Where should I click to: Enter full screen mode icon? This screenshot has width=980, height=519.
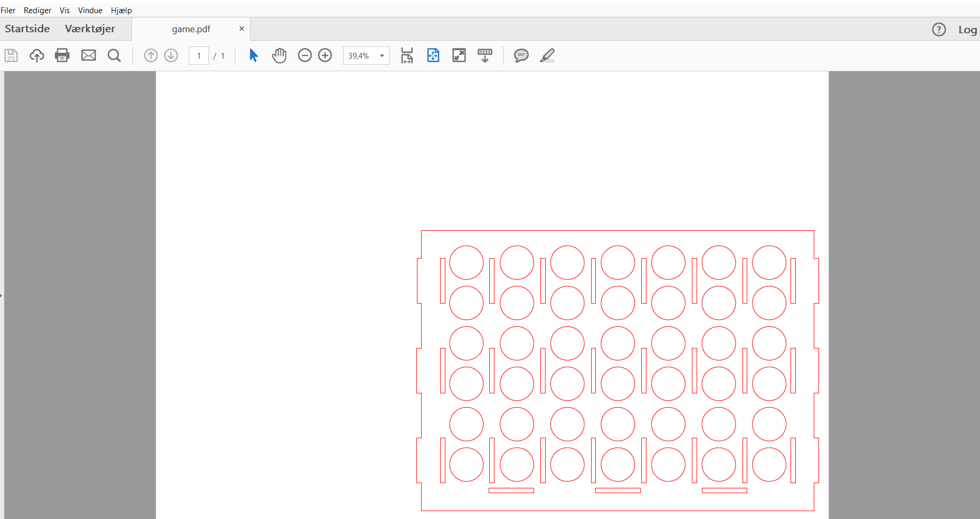[459, 55]
